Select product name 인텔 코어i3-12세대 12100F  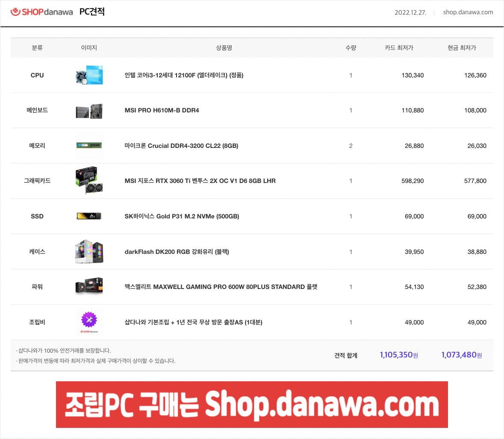coord(184,75)
